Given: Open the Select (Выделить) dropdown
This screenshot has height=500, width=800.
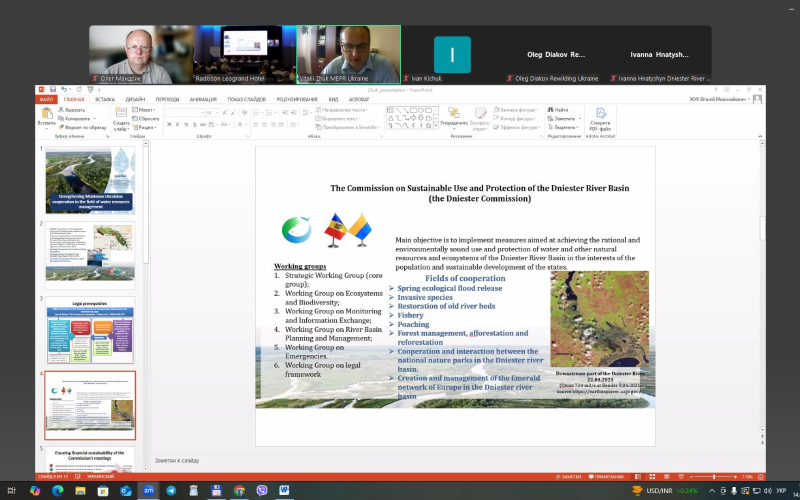Looking at the screenshot, I should click(564, 128).
